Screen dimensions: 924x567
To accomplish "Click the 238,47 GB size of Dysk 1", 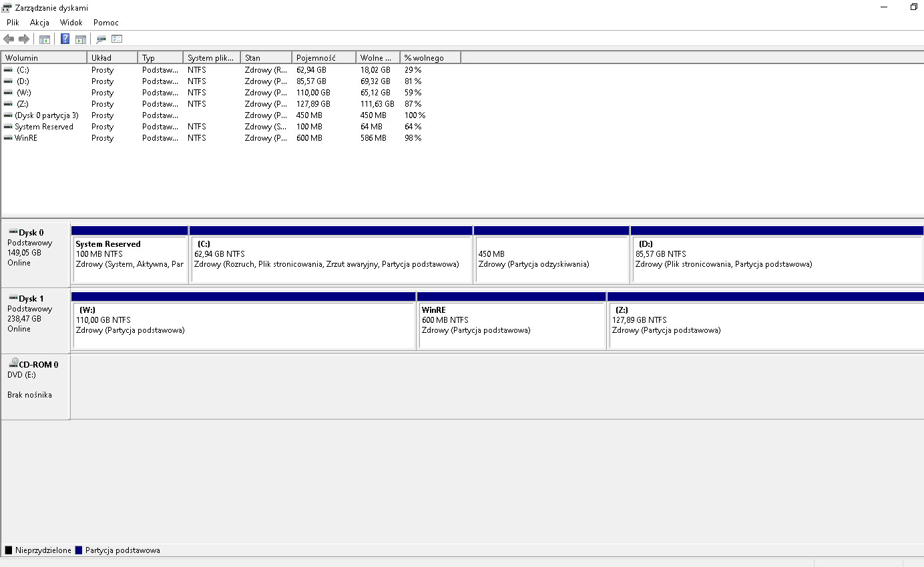I will click(24, 319).
